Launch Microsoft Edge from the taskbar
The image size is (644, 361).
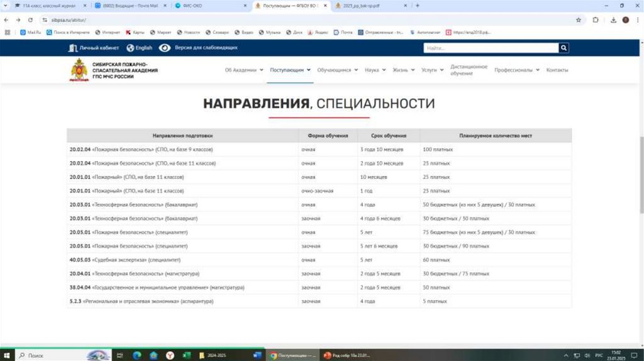click(136, 355)
